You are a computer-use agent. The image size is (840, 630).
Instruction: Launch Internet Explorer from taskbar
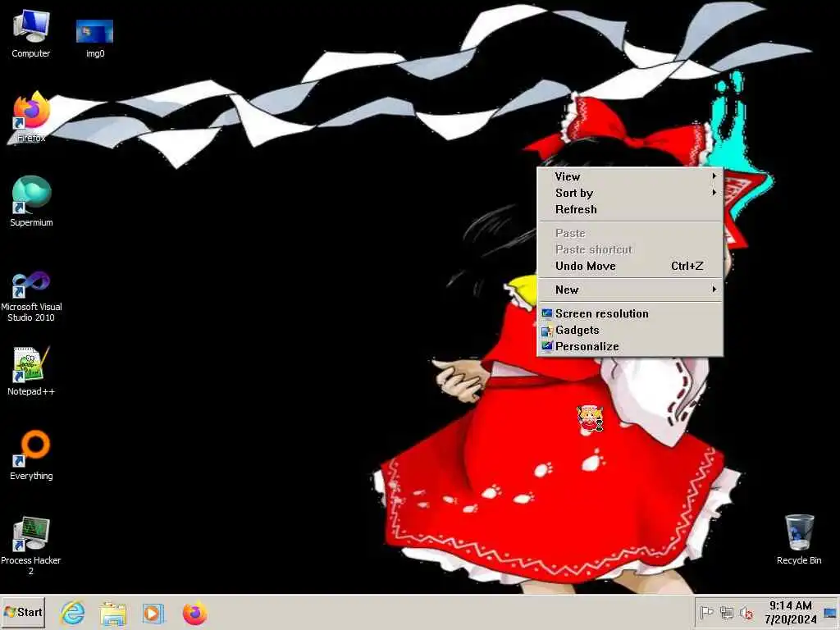pos(72,613)
